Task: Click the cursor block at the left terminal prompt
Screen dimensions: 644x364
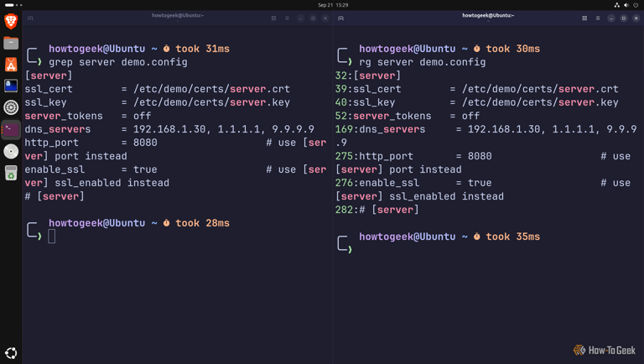Action: point(52,237)
